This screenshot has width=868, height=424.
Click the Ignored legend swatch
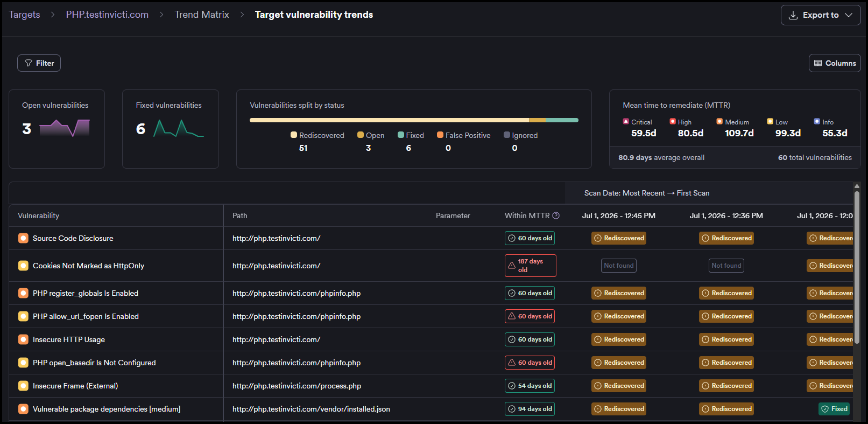pyautogui.click(x=507, y=135)
